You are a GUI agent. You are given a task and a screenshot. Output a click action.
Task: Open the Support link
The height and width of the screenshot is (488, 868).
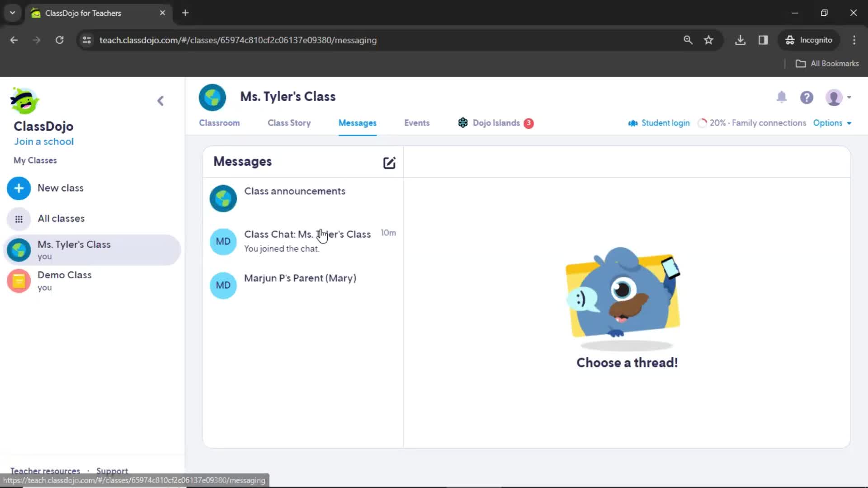(112, 471)
